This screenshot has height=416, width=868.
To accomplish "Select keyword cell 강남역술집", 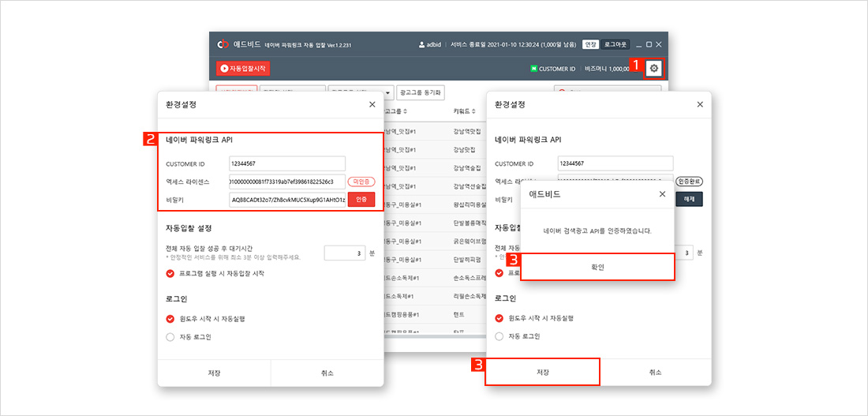I will pyautogui.click(x=467, y=168).
